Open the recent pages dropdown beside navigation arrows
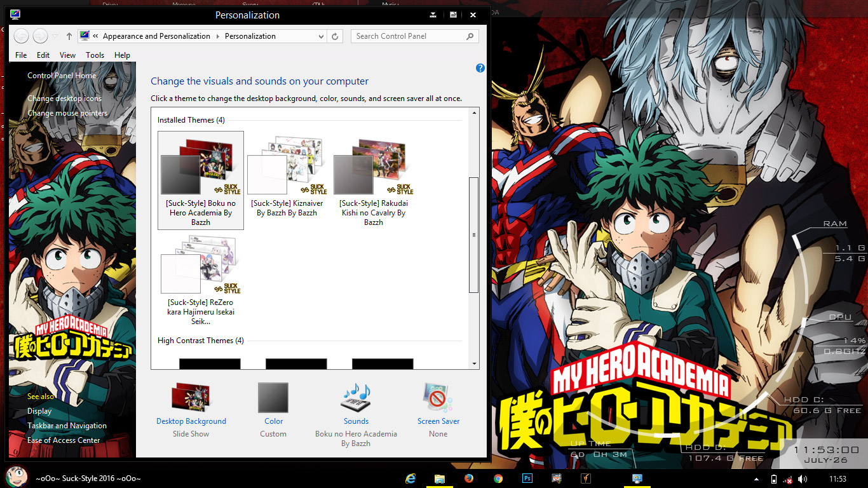This screenshot has width=868, height=488. (55, 36)
